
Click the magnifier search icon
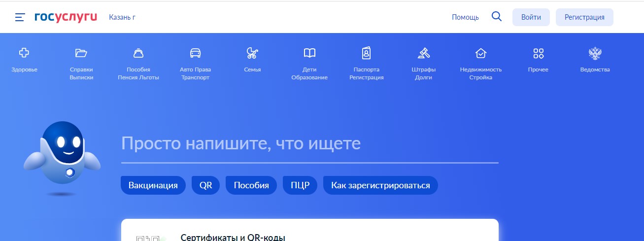(x=497, y=17)
